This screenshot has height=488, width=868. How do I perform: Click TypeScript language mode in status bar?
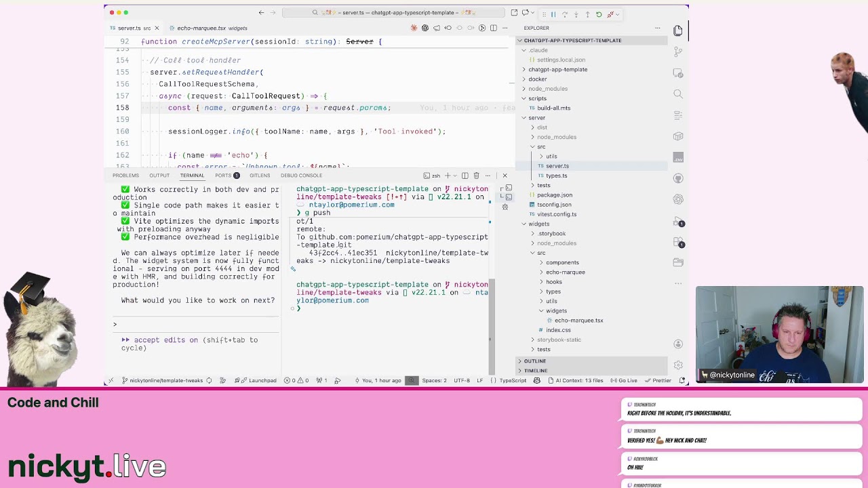click(x=513, y=381)
